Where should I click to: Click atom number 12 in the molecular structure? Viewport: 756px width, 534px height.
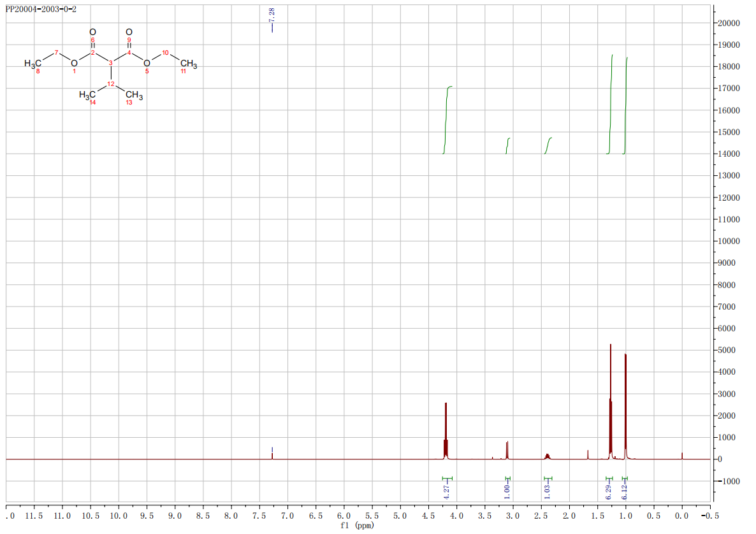pos(110,85)
